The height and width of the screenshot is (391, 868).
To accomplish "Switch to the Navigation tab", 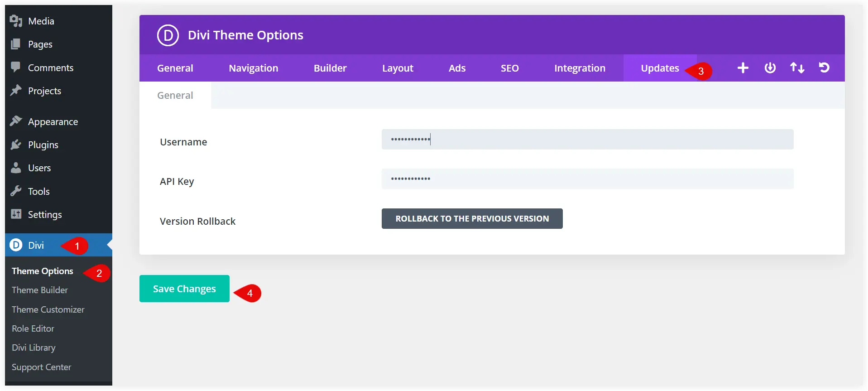I will (x=254, y=68).
